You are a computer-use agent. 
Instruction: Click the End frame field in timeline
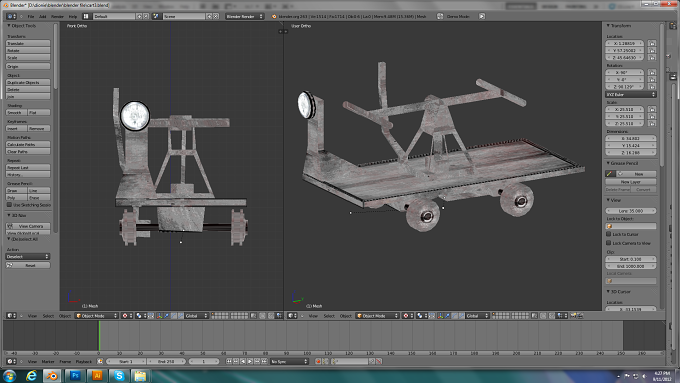(166, 361)
